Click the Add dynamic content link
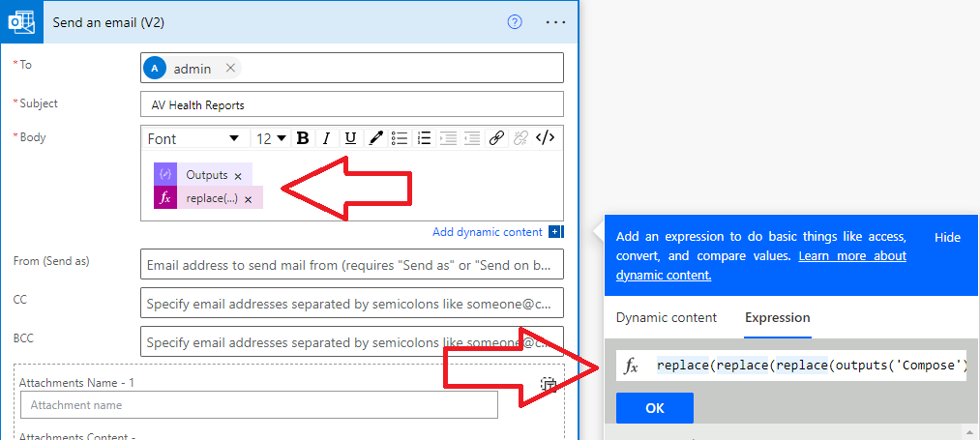This screenshot has height=440, width=980. 489,231
